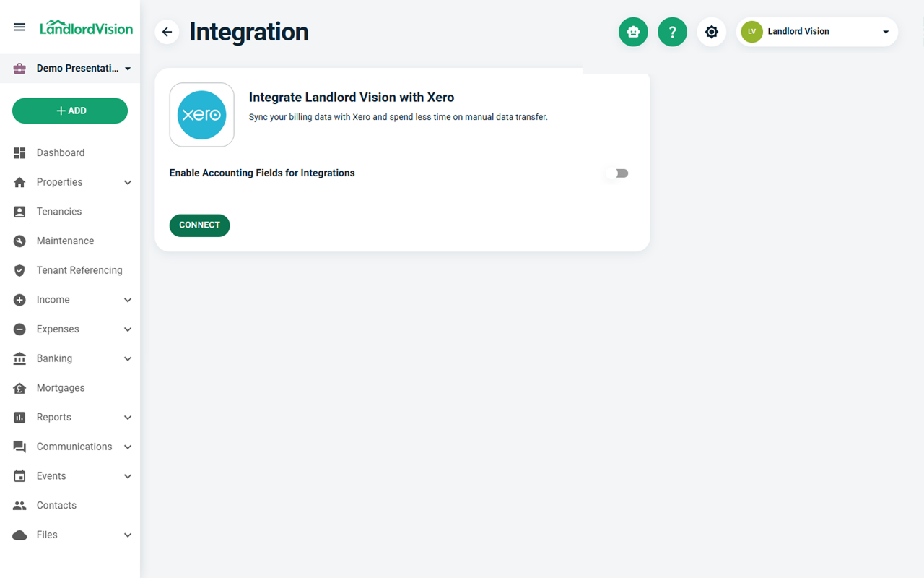Click the 'Landlord Vision' account name
Image resolution: width=924 pixels, height=578 pixels.
pyautogui.click(x=798, y=32)
